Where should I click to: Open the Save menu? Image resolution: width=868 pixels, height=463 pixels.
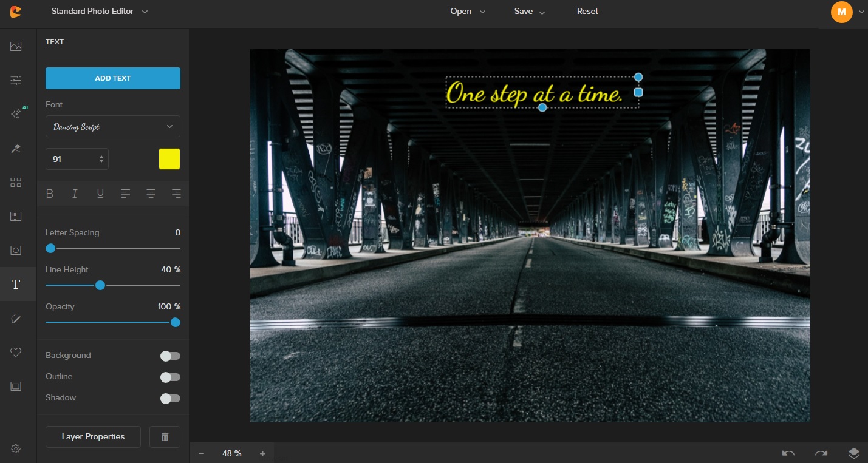pos(530,12)
